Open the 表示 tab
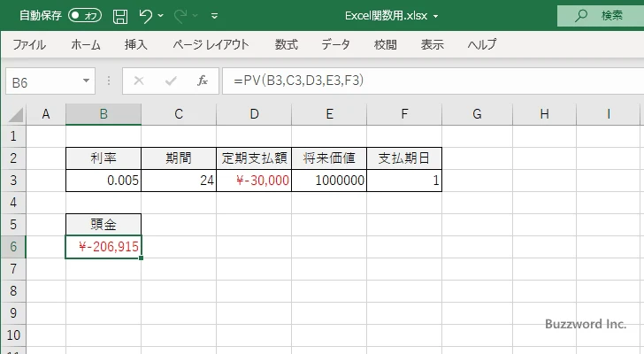Viewport: 644px width, 354px height. pos(432,44)
